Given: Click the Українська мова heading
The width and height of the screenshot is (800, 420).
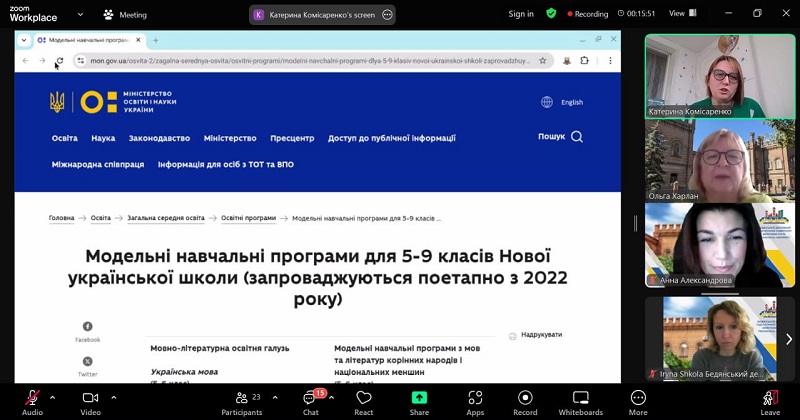Looking at the screenshot, I should (184, 372).
